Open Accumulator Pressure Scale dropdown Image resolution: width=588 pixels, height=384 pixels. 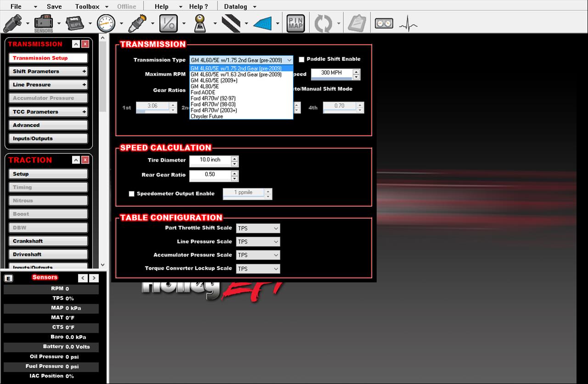(x=258, y=255)
